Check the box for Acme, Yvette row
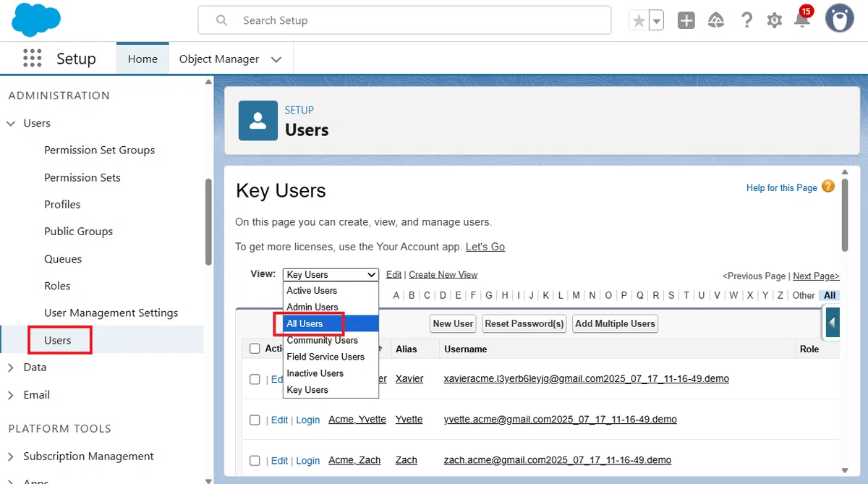This screenshot has width=868, height=484. 255,420
